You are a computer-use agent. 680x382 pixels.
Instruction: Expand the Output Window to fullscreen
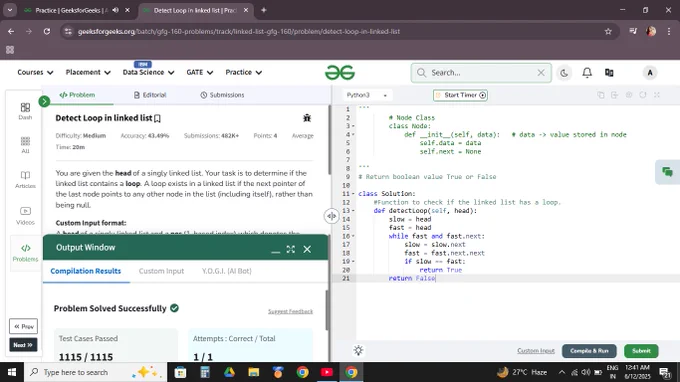[291, 249]
